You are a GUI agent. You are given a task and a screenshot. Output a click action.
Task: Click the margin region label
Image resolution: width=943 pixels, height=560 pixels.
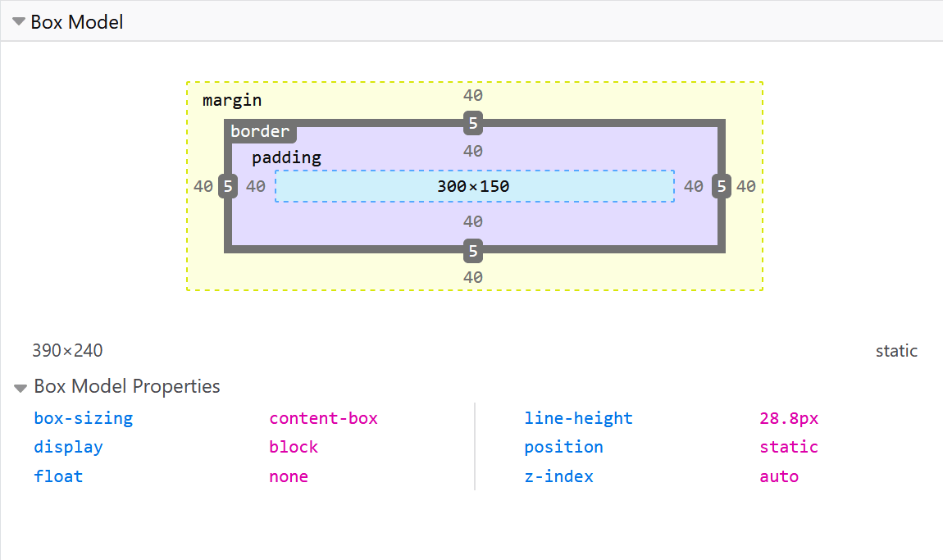pos(232,99)
